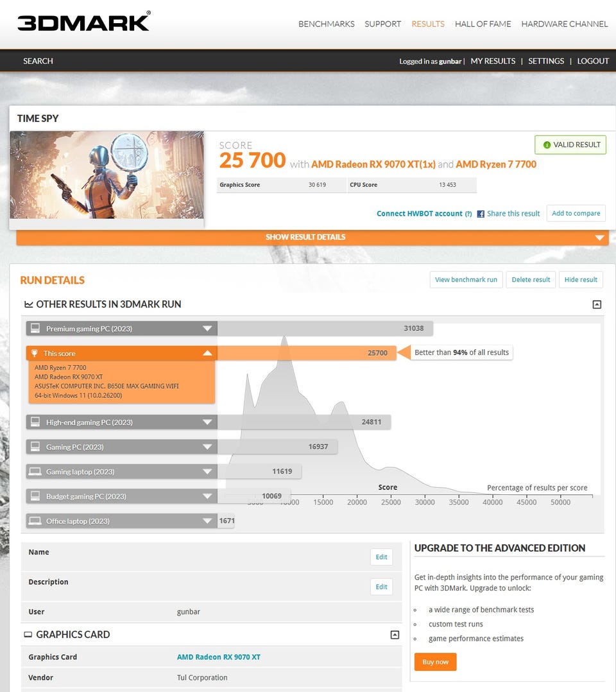The height and width of the screenshot is (692, 616).
Task: Click the Buy now button
Action: point(435,662)
